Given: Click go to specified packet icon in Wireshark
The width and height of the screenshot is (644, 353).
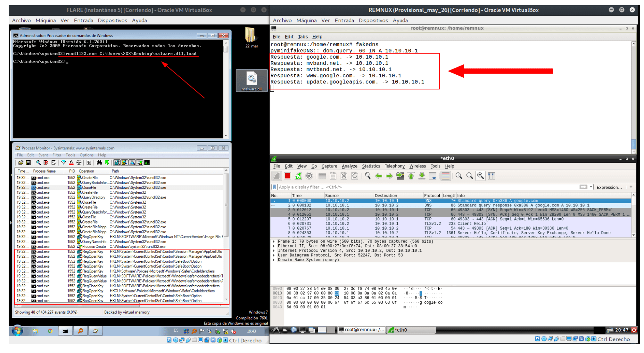Looking at the screenshot, I should (400, 176).
